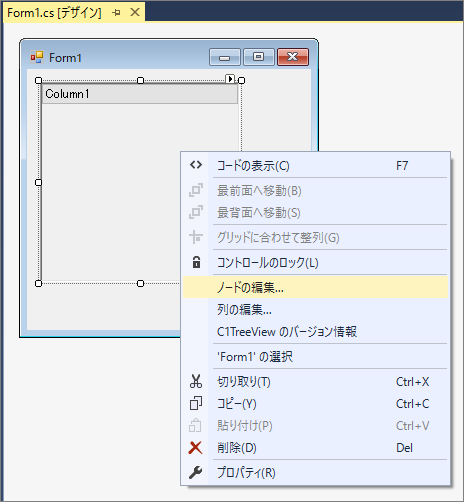Screen dimensions: 464x502
Task: Click the Column1 header in tree view
Action: click(140, 94)
